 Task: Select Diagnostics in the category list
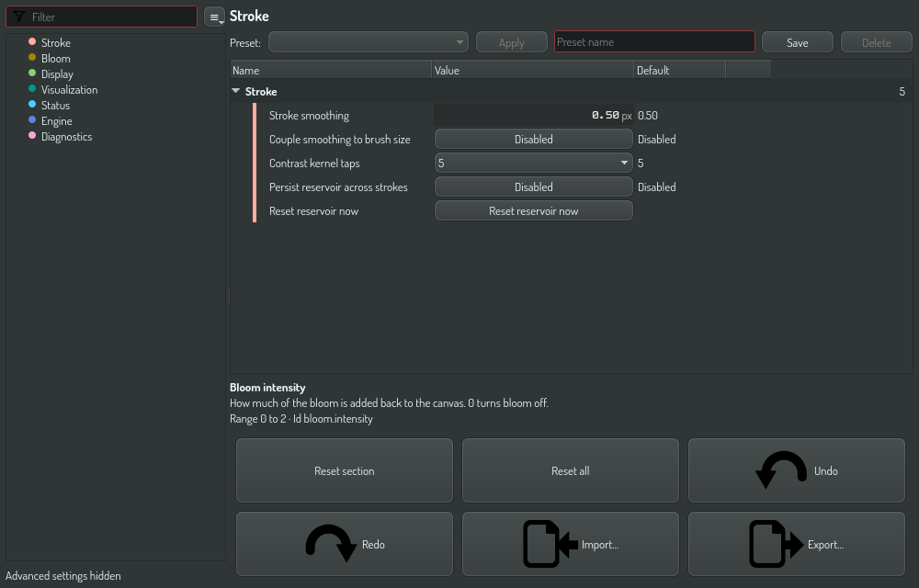pyautogui.click(x=66, y=137)
